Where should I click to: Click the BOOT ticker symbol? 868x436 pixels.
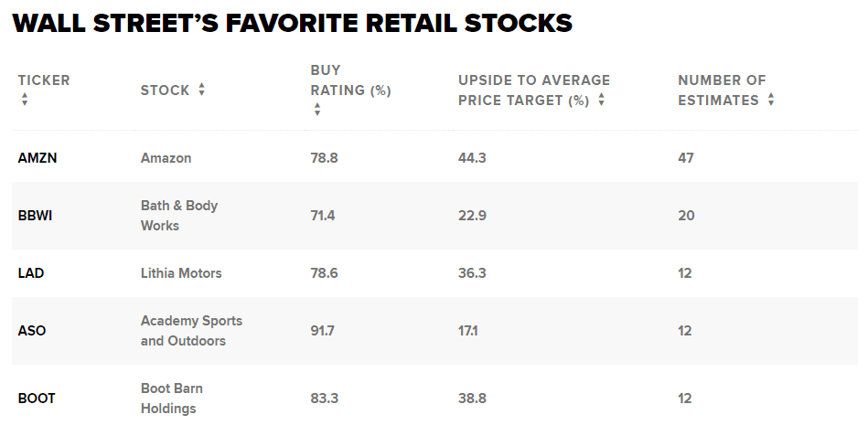point(37,399)
